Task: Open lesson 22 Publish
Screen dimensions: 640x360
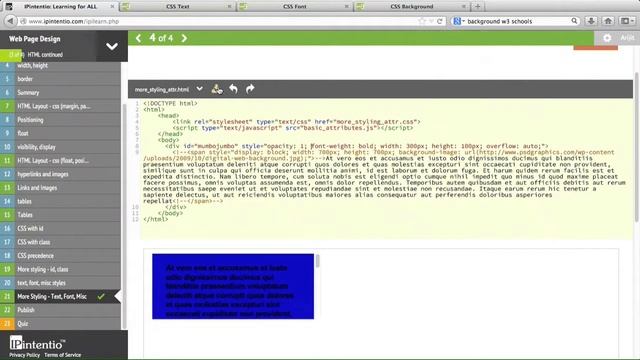Action: tap(60, 310)
